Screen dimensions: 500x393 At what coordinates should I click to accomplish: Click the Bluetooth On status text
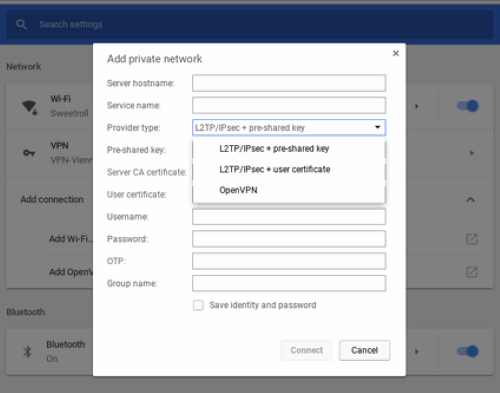click(52, 359)
